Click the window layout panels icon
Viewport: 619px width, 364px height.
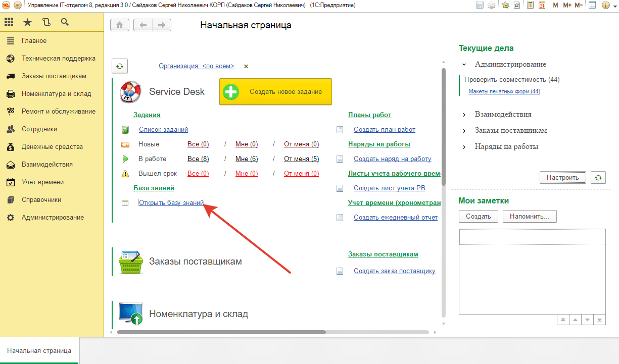coord(592,5)
